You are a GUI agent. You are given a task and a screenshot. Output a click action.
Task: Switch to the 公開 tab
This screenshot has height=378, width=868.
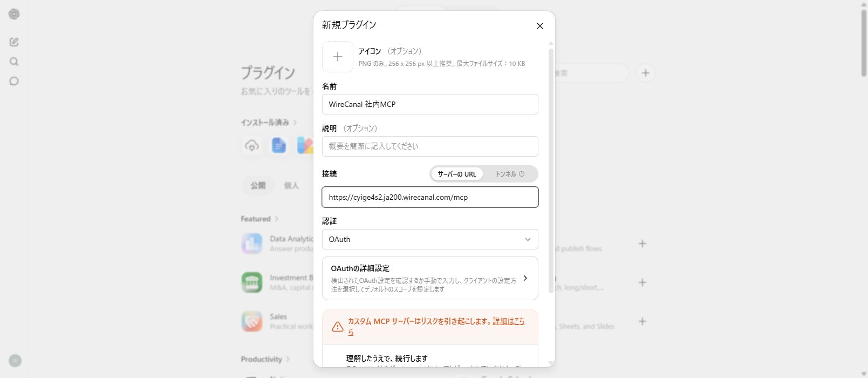pyautogui.click(x=258, y=185)
